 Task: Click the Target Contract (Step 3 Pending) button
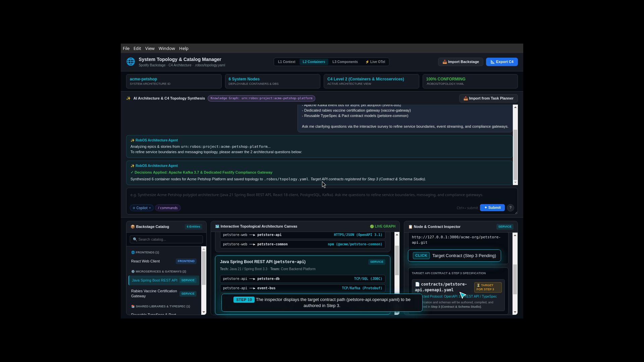(454, 256)
